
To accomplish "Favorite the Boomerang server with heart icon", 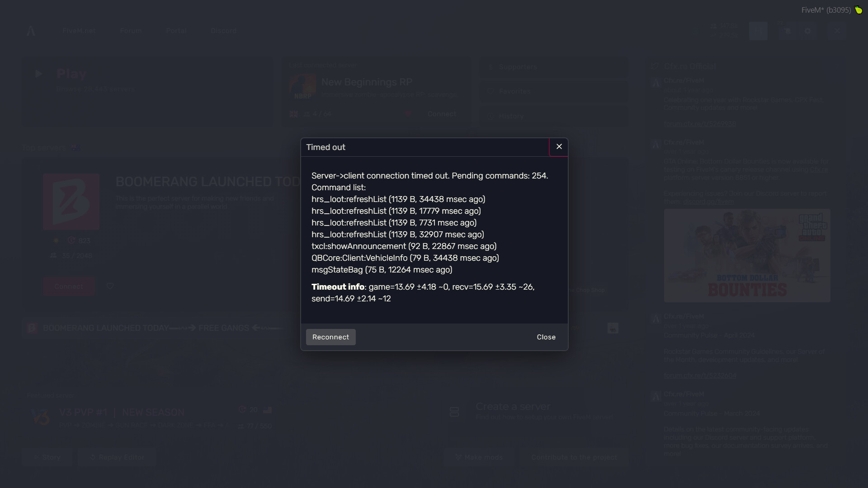I will coord(110,286).
